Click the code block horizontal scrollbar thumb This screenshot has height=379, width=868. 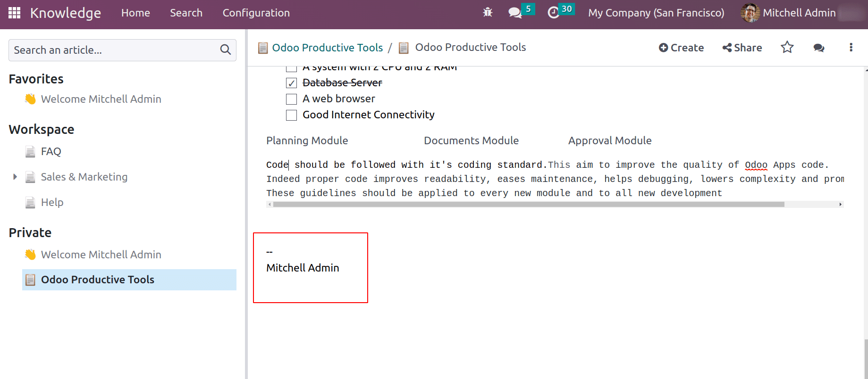(529, 204)
